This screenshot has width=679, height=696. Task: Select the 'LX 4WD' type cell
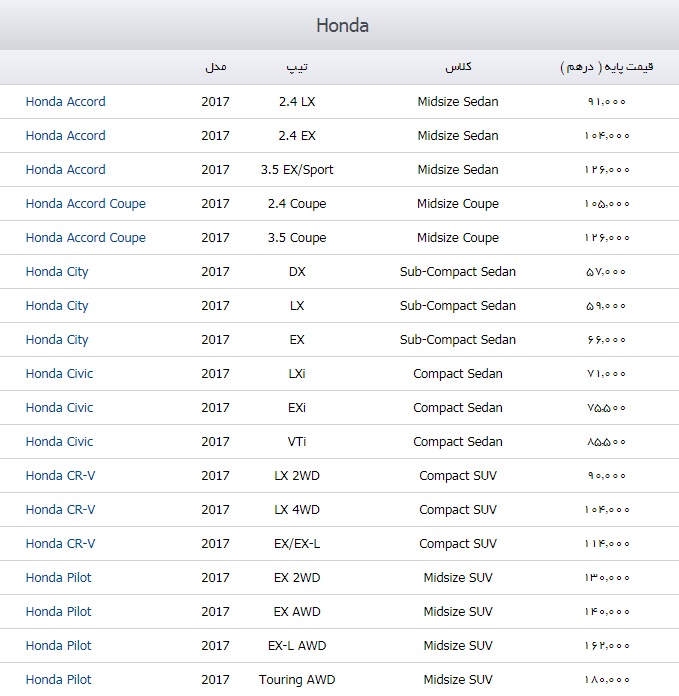click(x=297, y=510)
